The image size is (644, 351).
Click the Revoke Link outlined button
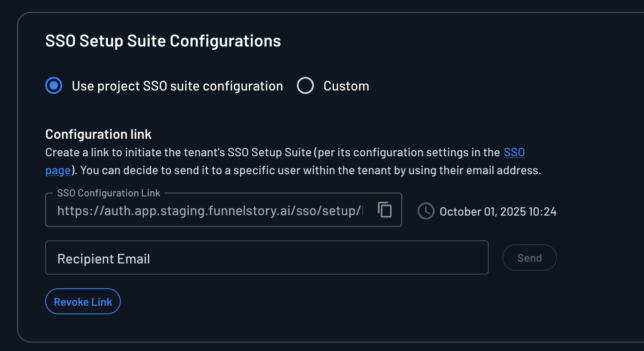(83, 301)
